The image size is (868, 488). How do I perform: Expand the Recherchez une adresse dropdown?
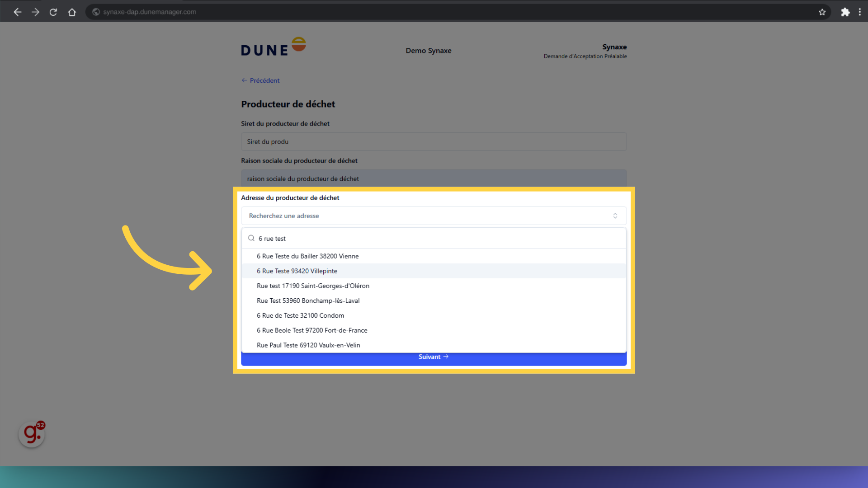[433, 216]
